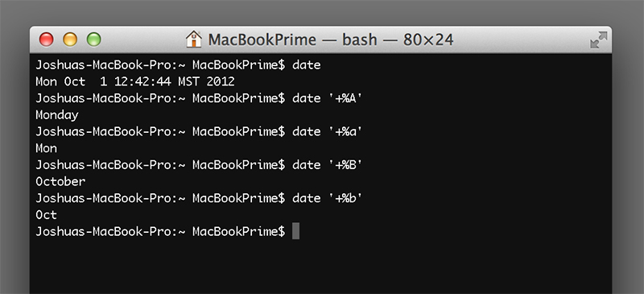This screenshot has width=644, height=294.
Task: Close the terminal with red button
Action: (47, 40)
